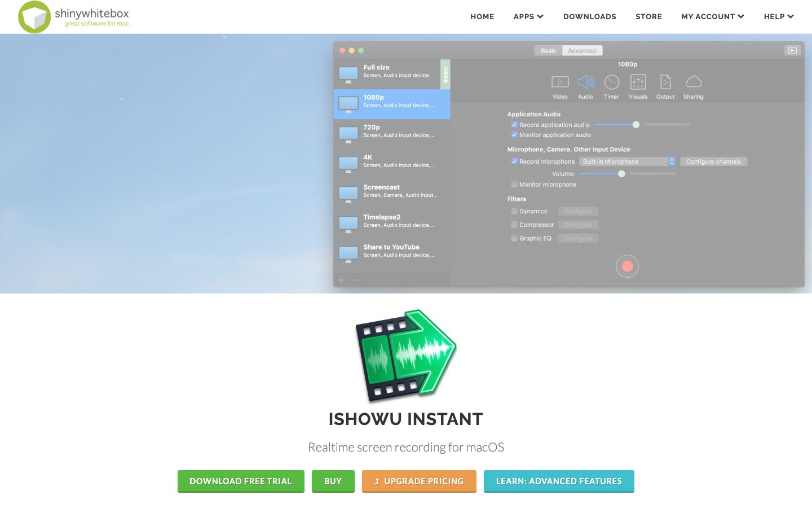Image resolution: width=812 pixels, height=508 pixels.
Task: Select the Audio speaker icon
Action: click(586, 82)
